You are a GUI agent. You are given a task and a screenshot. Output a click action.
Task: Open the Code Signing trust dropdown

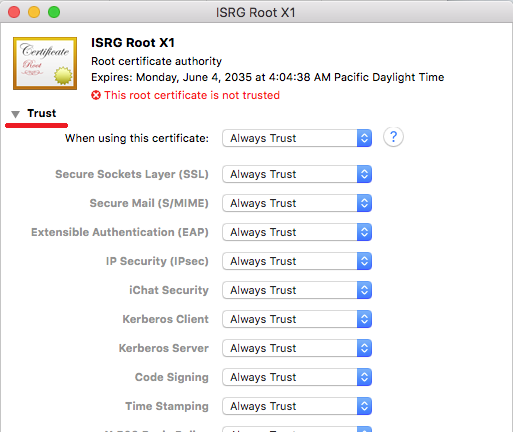click(x=297, y=377)
